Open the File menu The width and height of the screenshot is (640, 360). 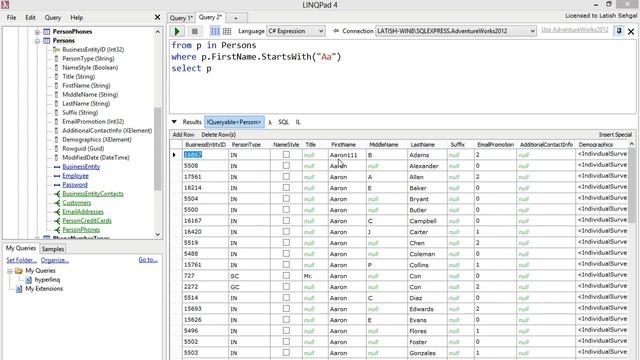11,18
